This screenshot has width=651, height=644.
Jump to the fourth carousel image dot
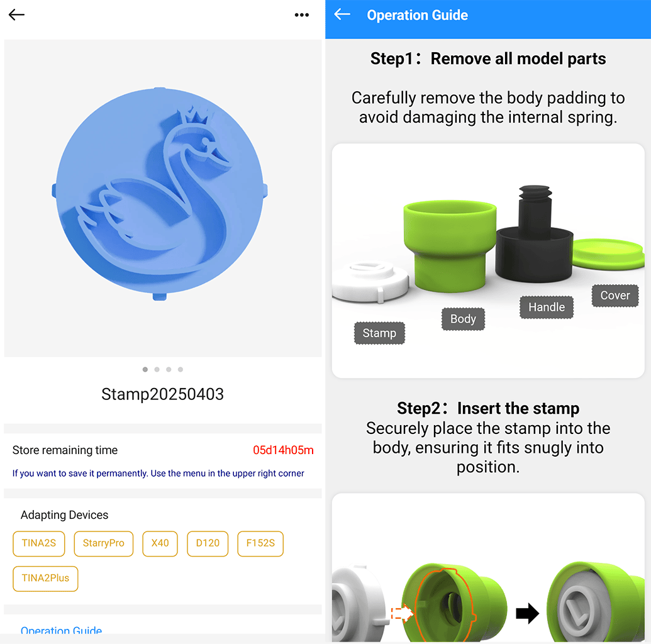pyautogui.click(x=180, y=369)
